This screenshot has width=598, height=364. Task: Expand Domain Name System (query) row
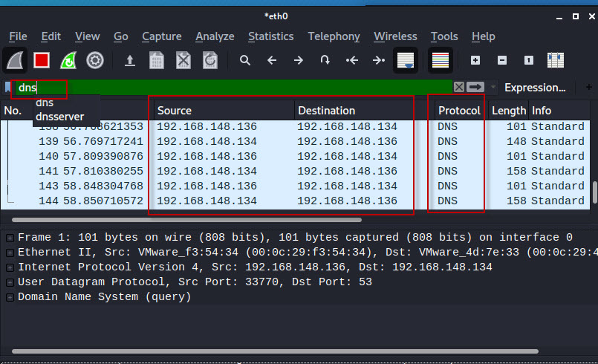point(10,297)
